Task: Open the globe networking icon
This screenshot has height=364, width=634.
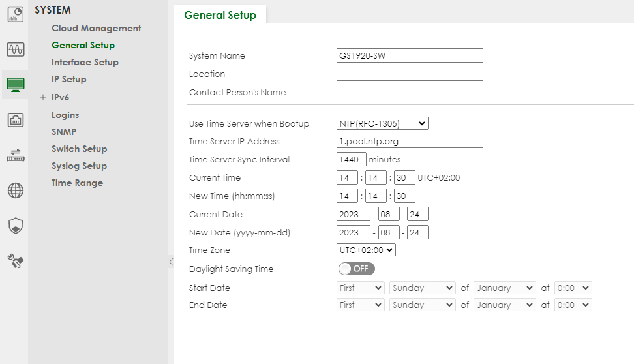Action: pos(15,190)
